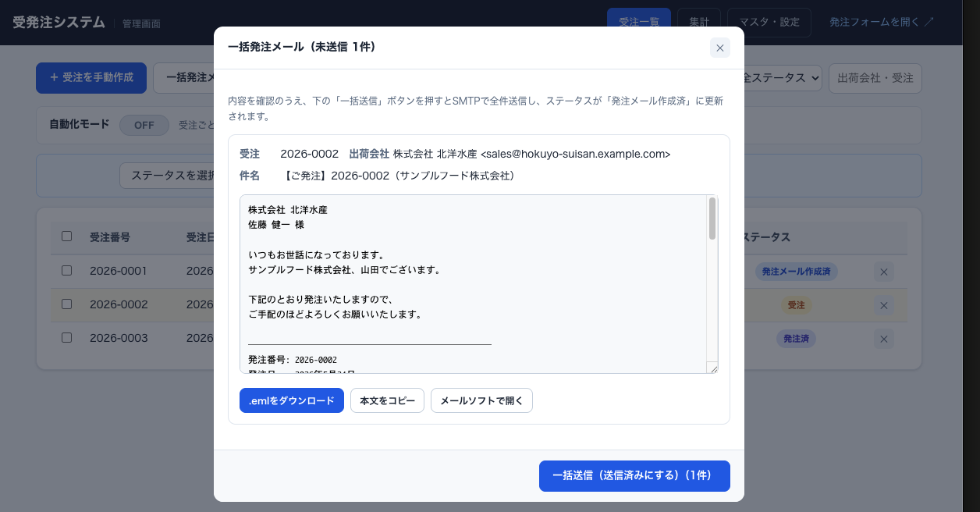Click the 受発注システム title
980x512 pixels.
[x=59, y=22]
